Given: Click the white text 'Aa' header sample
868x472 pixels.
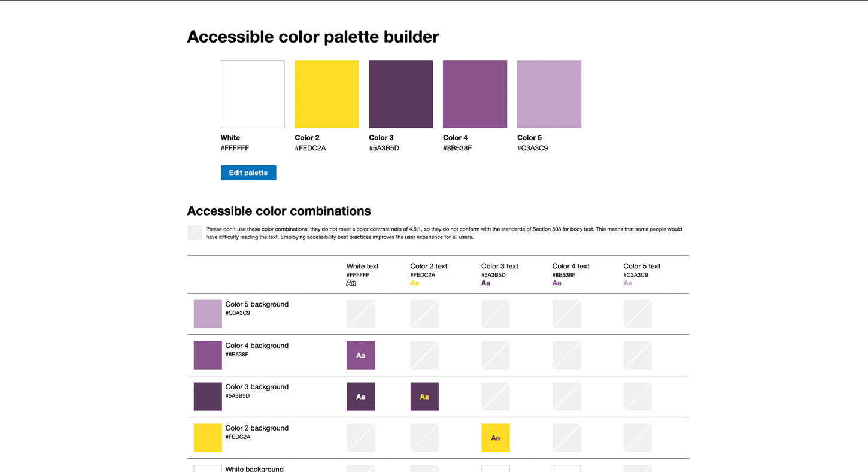Looking at the screenshot, I should coord(351,283).
